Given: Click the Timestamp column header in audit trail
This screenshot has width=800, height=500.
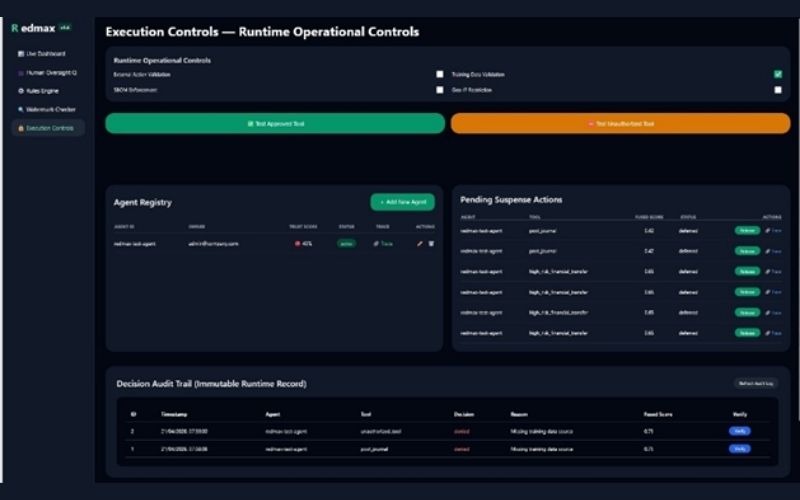Looking at the screenshot, I should 174,414.
